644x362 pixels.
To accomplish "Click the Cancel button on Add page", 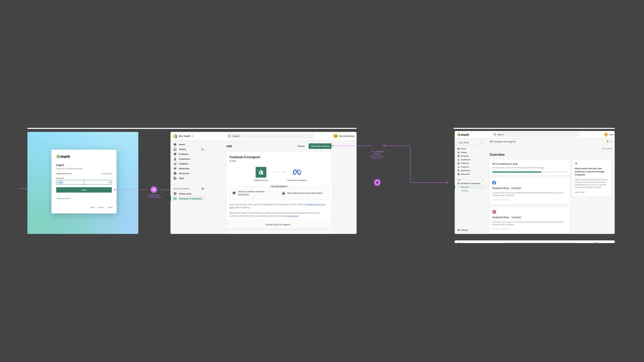I will click(x=301, y=146).
